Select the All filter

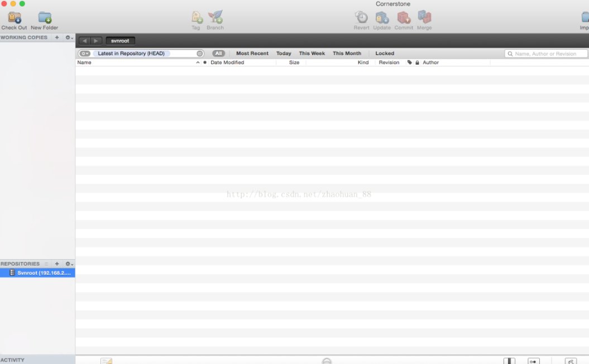tap(218, 54)
